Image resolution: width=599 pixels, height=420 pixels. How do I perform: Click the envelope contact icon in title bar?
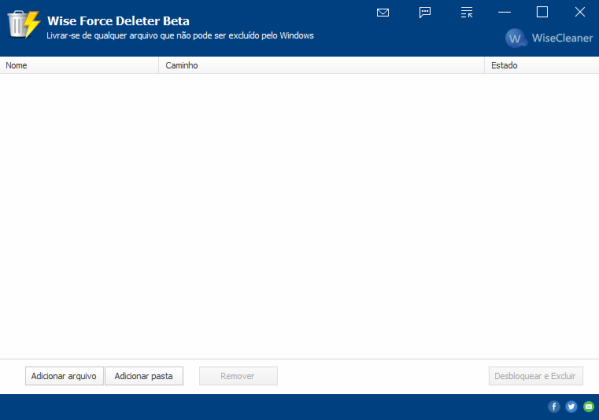coord(383,13)
